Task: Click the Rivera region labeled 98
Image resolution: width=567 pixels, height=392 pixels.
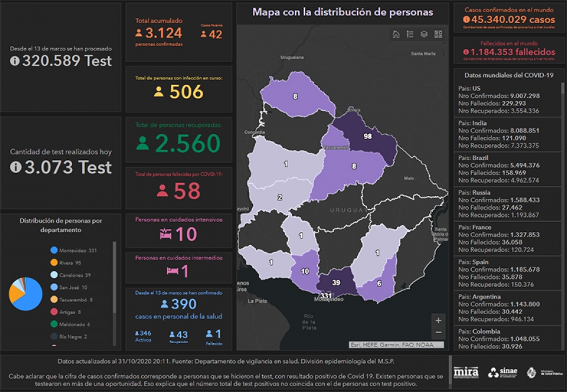Action: point(367,136)
